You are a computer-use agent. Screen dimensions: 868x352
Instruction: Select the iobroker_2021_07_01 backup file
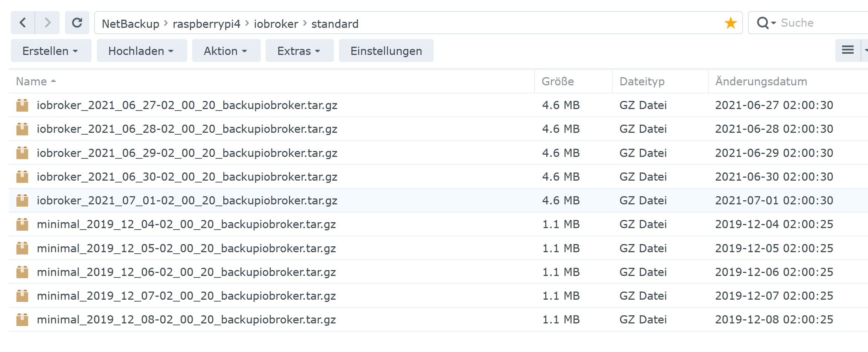[x=187, y=200]
